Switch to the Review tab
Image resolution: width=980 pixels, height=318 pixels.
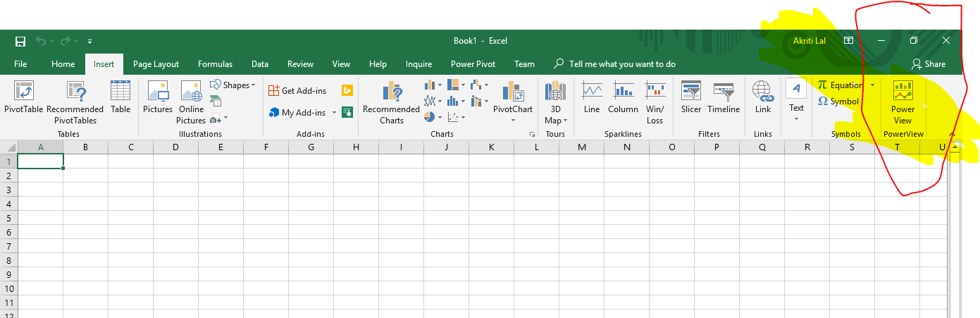[x=300, y=64]
